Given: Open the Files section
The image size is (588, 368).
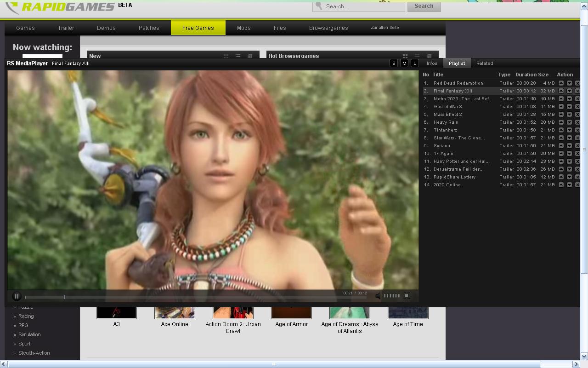Looking at the screenshot, I should 280,28.
